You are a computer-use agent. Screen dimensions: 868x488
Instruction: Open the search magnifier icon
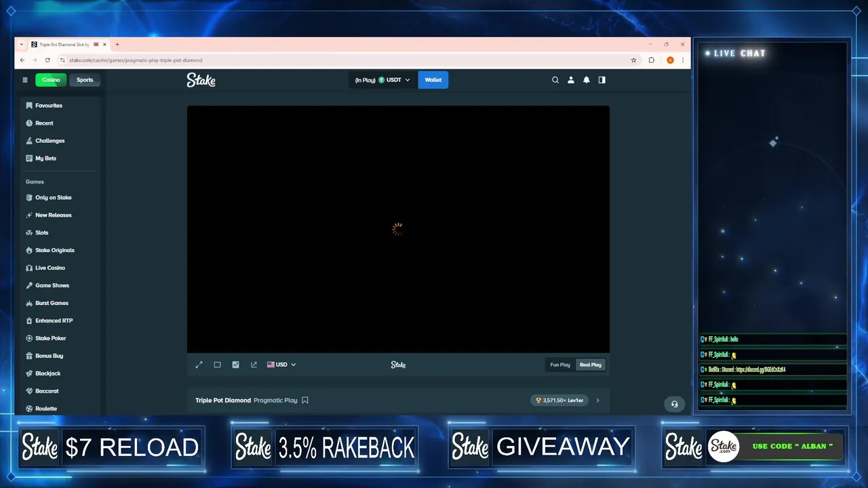coord(555,80)
